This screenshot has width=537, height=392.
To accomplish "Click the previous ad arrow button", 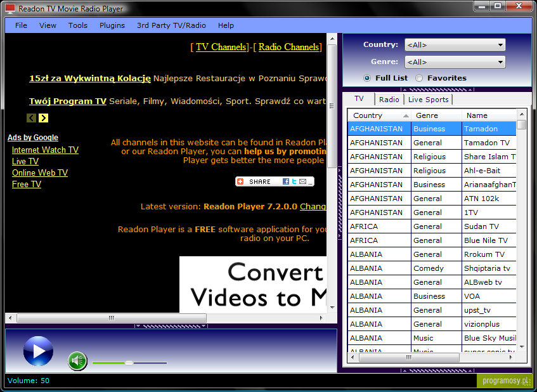I will [x=31, y=118].
